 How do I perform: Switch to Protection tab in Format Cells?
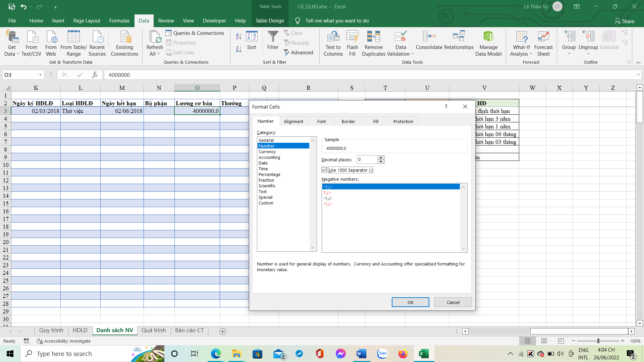(x=403, y=121)
